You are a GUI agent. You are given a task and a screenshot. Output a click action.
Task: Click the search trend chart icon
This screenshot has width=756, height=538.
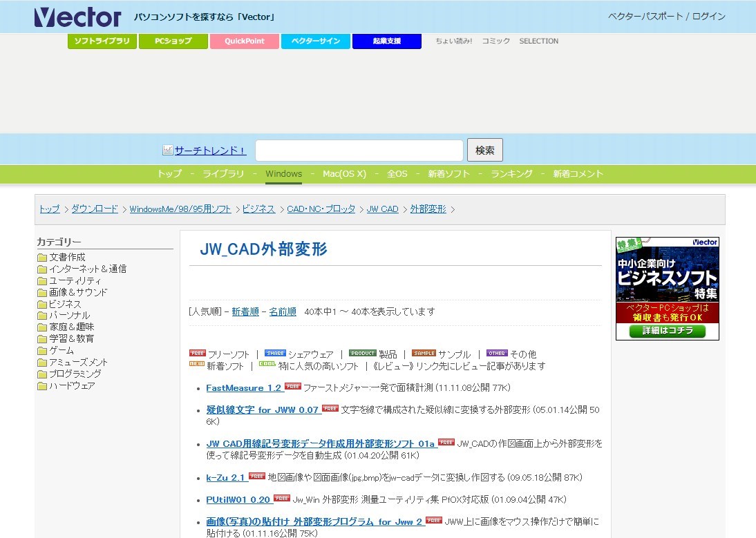(x=167, y=151)
